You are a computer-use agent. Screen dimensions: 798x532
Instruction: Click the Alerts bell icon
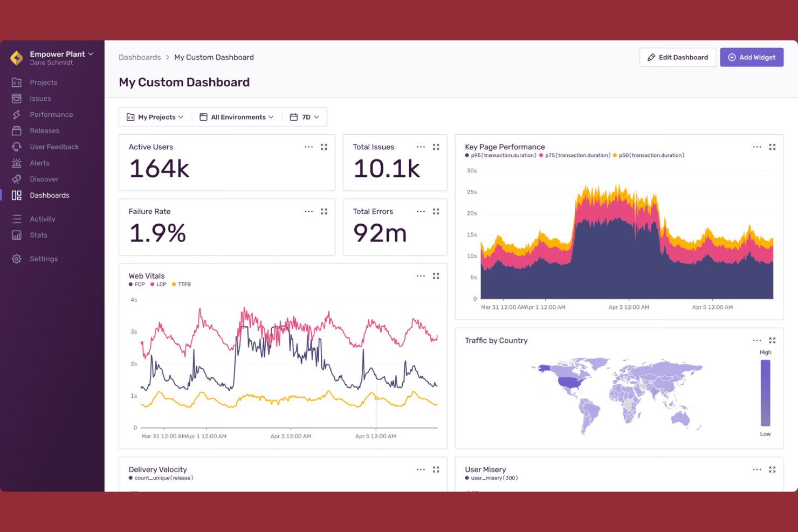click(17, 163)
